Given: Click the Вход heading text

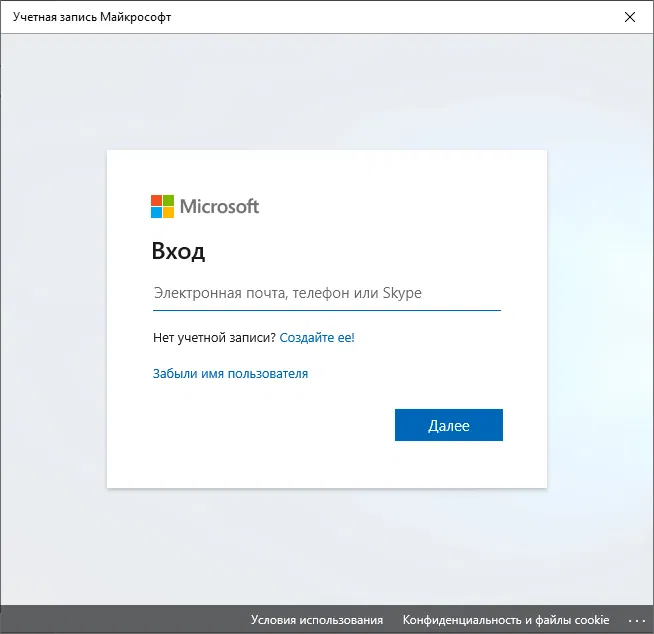Looking at the screenshot, I should 178,251.
